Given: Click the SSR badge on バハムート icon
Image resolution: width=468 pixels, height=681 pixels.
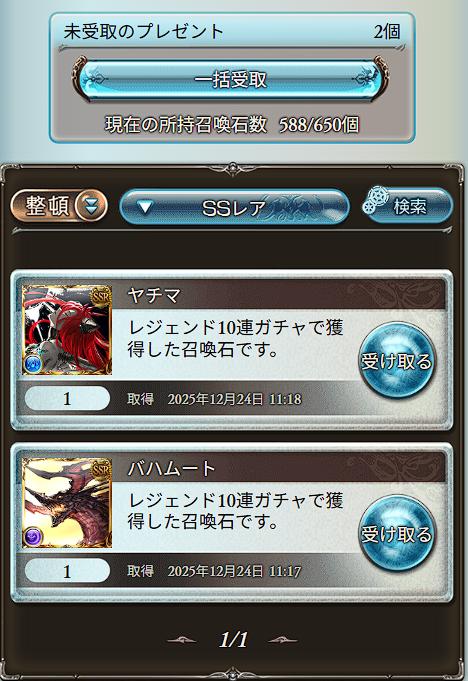Looking at the screenshot, I should 101,469.
